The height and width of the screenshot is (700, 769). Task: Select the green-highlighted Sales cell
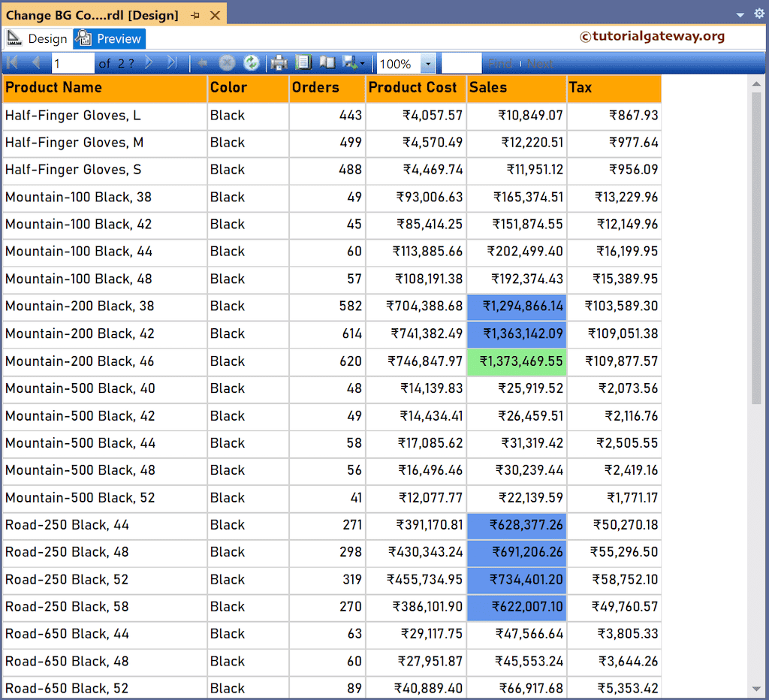click(x=516, y=361)
